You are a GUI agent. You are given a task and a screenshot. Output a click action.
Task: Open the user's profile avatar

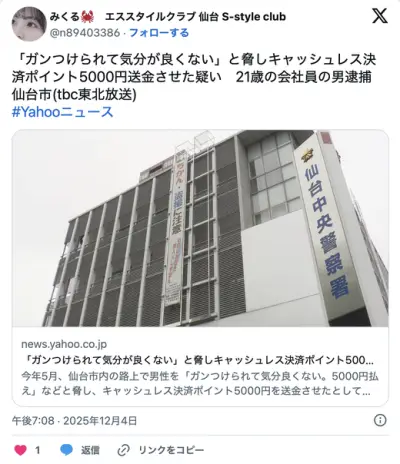pos(29,24)
